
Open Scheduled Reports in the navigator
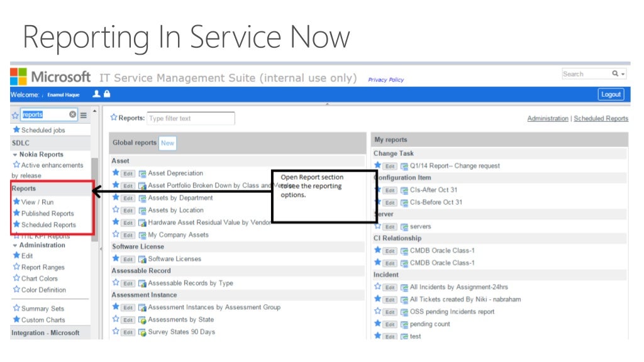coord(48,225)
